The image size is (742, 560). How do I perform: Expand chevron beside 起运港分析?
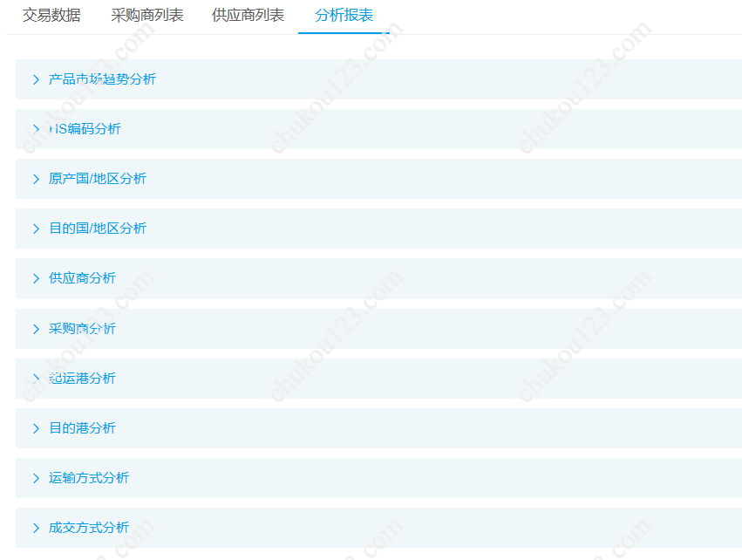click(x=36, y=379)
